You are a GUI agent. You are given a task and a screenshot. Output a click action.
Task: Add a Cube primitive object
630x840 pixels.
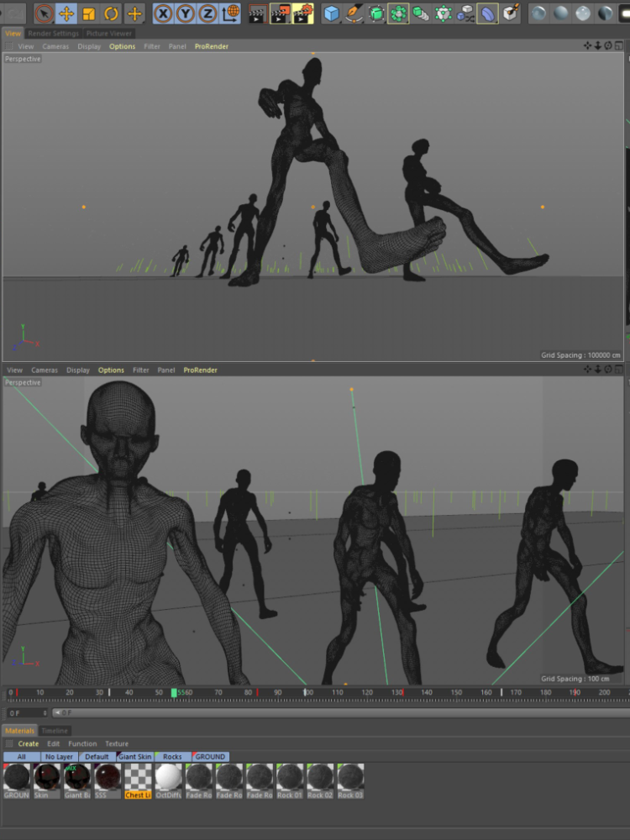click(332, 13)
